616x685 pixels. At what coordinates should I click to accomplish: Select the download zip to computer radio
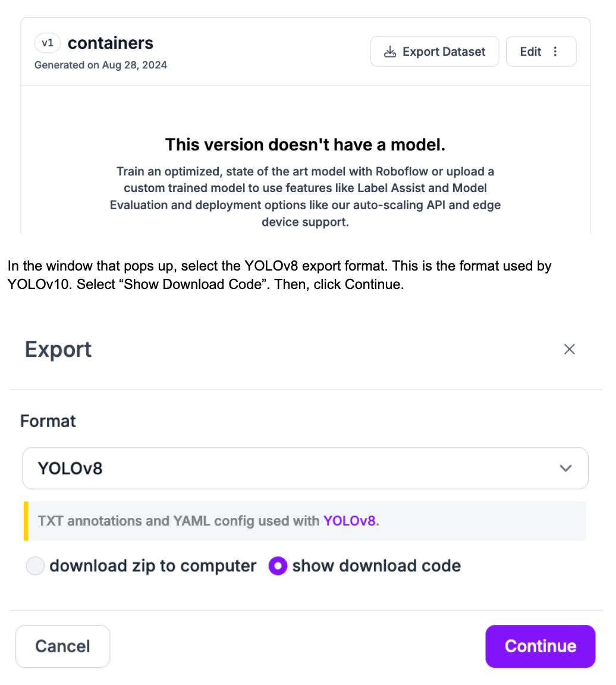pos(36,566)
